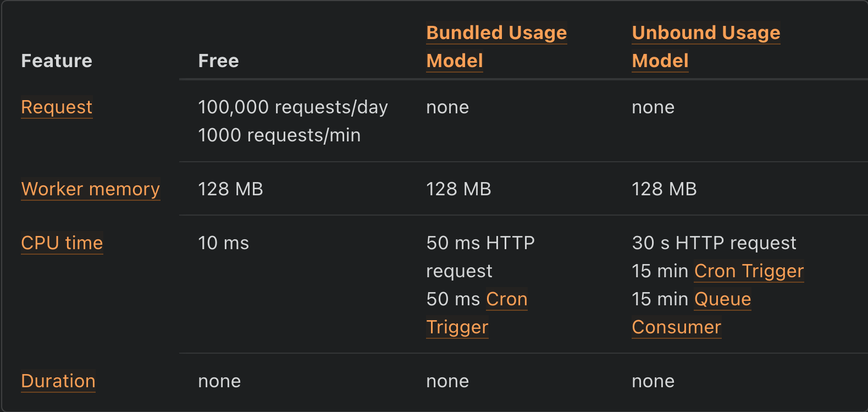The image size is (868, 412).
Task: Click the Feature column header
Action: coord(57,61)
